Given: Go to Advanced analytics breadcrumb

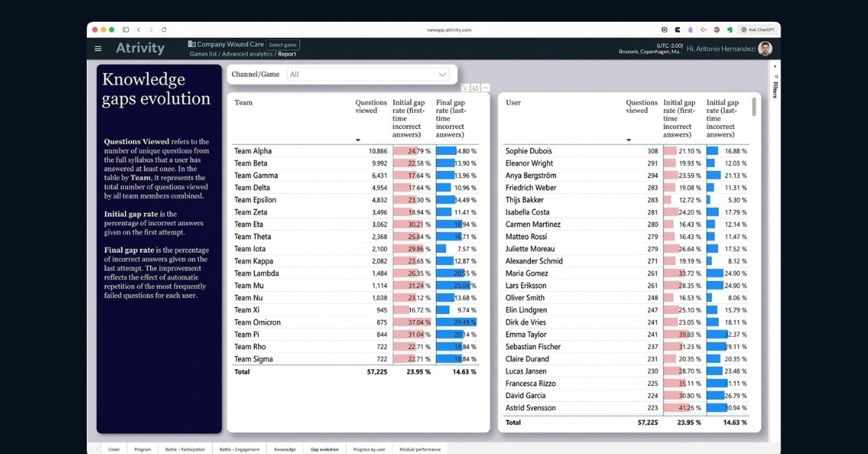Looking at the screenshot, I should coord(247,54).
